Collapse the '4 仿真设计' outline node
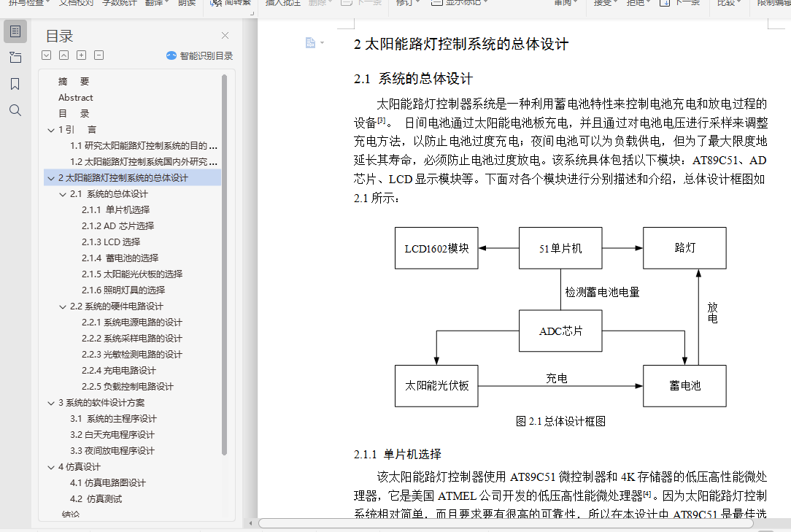Screen dimensions: 791x532 [x=51, y=467]
